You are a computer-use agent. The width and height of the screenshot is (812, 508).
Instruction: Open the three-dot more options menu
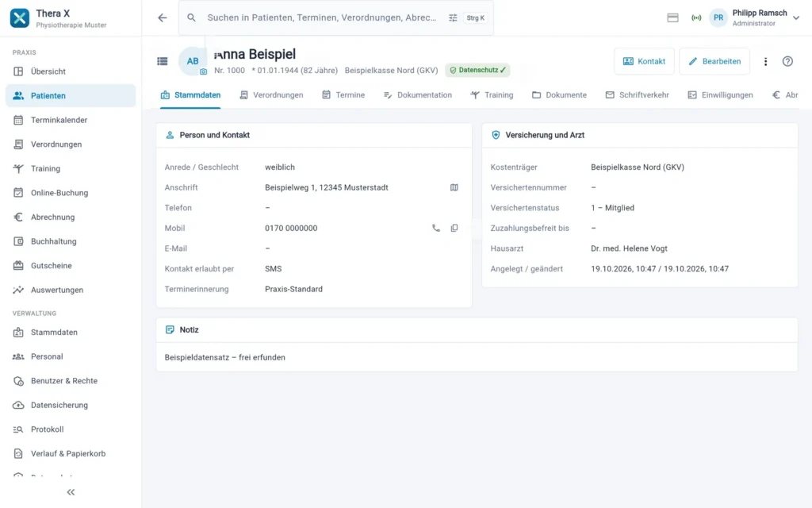(x=765, y=61)
